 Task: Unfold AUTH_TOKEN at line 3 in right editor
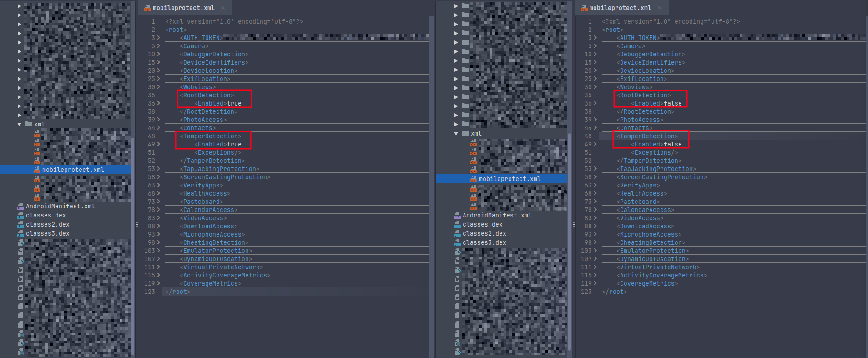pyautogui.click(x=595, y=38)
